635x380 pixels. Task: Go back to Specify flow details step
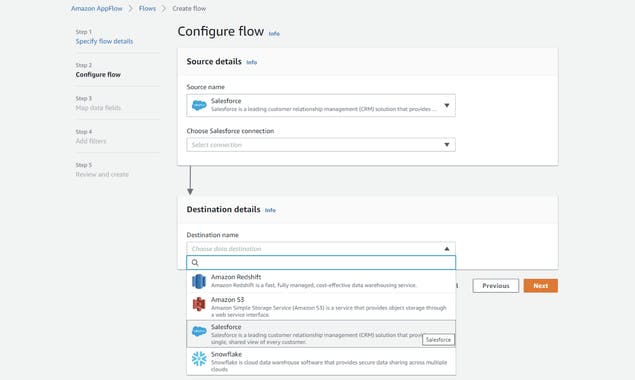tap(104, 41)
